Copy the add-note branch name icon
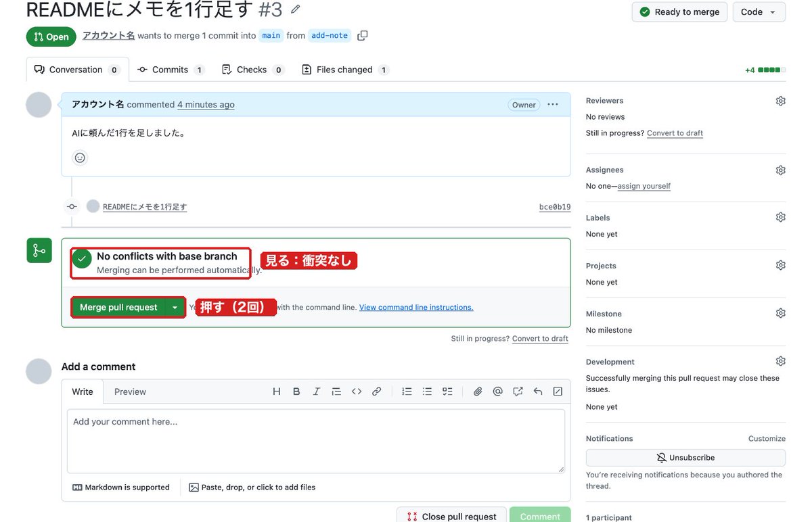 [363, 35]
